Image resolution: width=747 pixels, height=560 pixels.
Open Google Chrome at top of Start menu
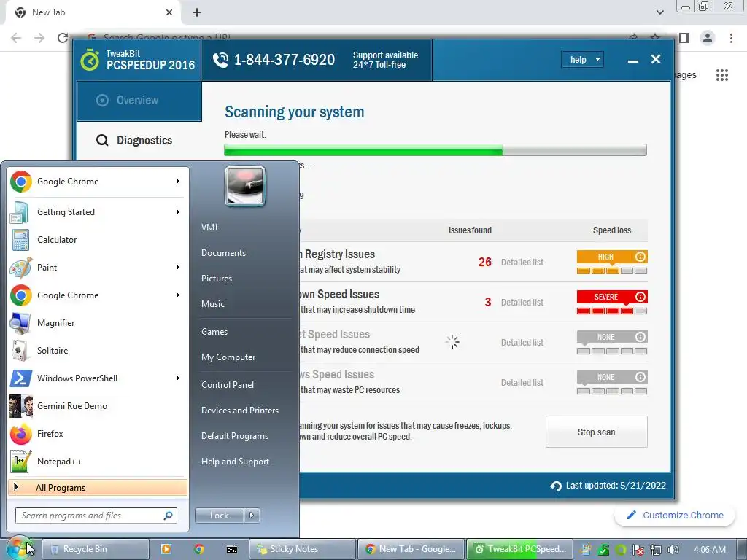coord(98,182)
